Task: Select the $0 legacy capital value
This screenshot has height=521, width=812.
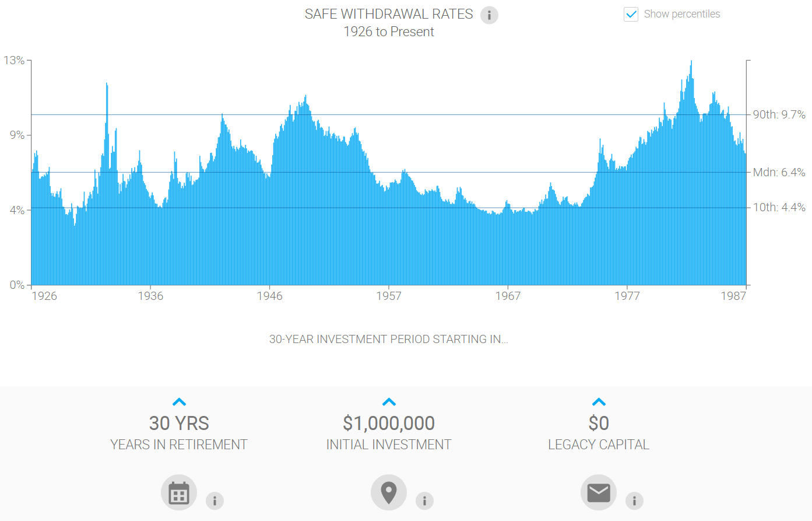Action: [599, 423]
